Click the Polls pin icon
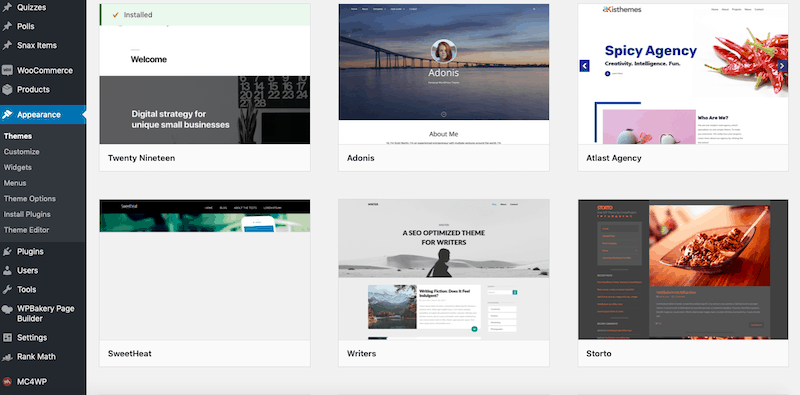 tap(7, 26)
